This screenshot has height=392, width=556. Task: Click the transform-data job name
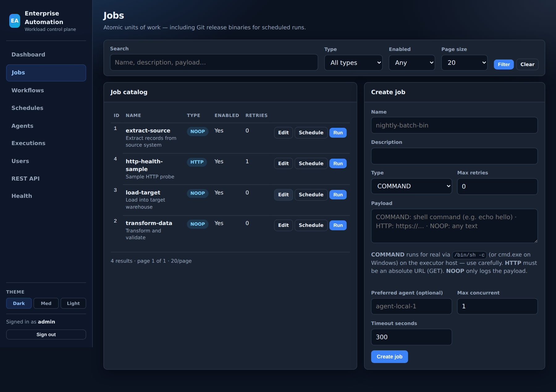pyautogui.click(x=149, y=223)
